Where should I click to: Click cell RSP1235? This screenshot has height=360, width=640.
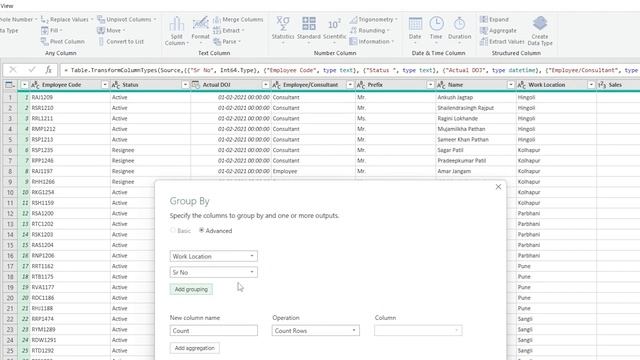(42, 150)
